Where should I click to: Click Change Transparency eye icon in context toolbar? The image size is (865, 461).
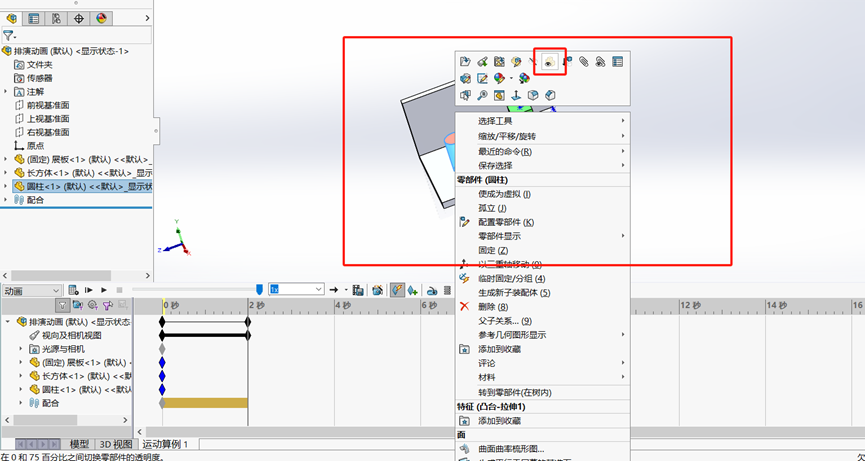[x=549, y=62]
